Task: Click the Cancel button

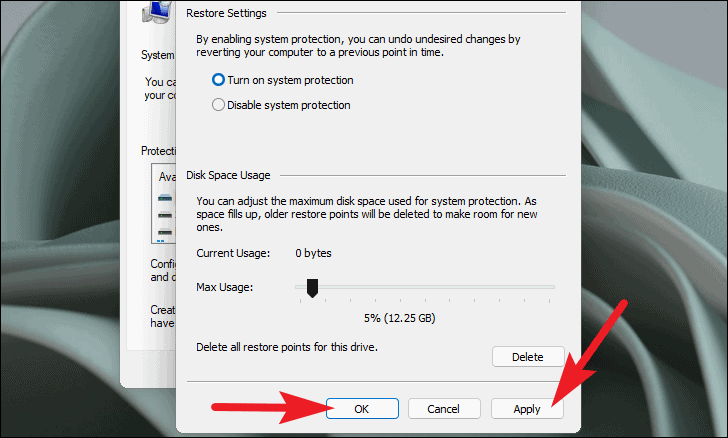Action: pyautogui.click(x=443, y=408)
